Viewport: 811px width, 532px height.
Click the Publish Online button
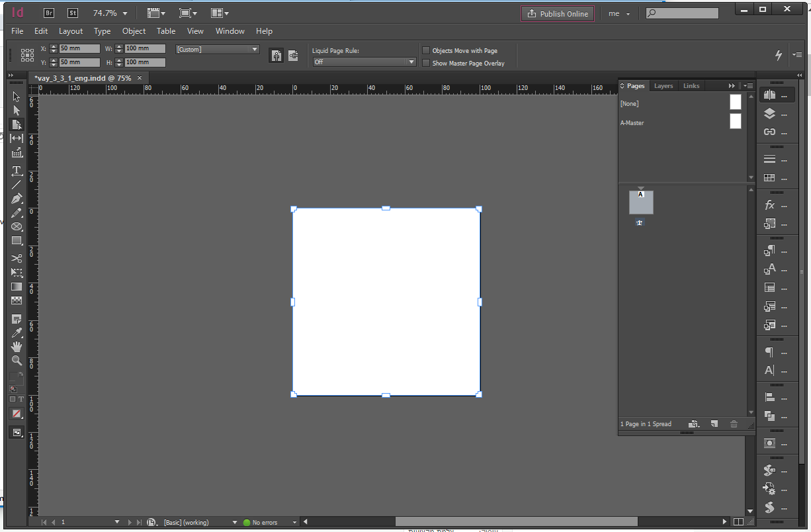558,13
